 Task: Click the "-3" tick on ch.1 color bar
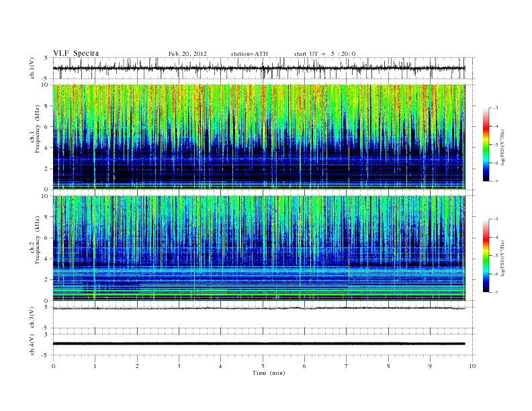(495, 108)
